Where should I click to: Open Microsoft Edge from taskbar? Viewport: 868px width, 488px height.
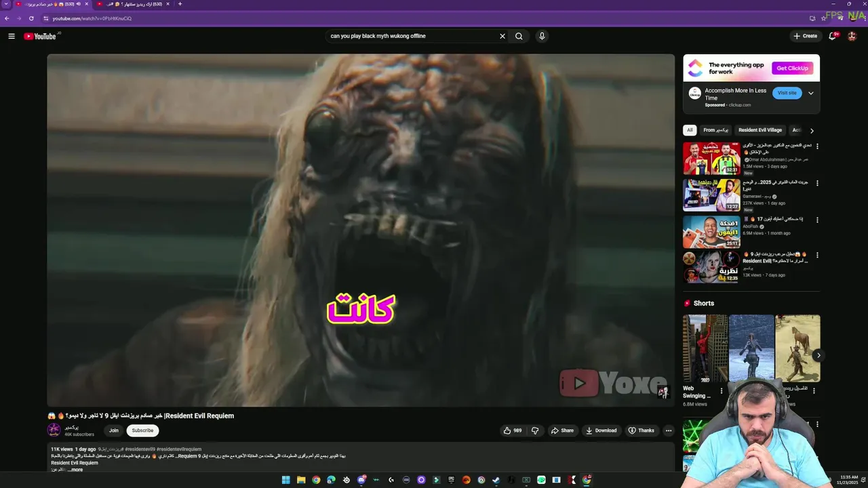pyautogui.click(x=331, y=480)
